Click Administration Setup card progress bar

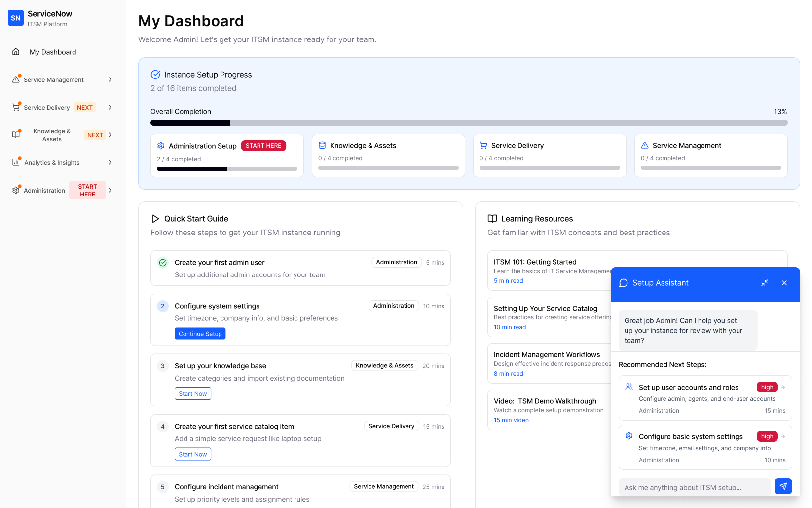227,169
